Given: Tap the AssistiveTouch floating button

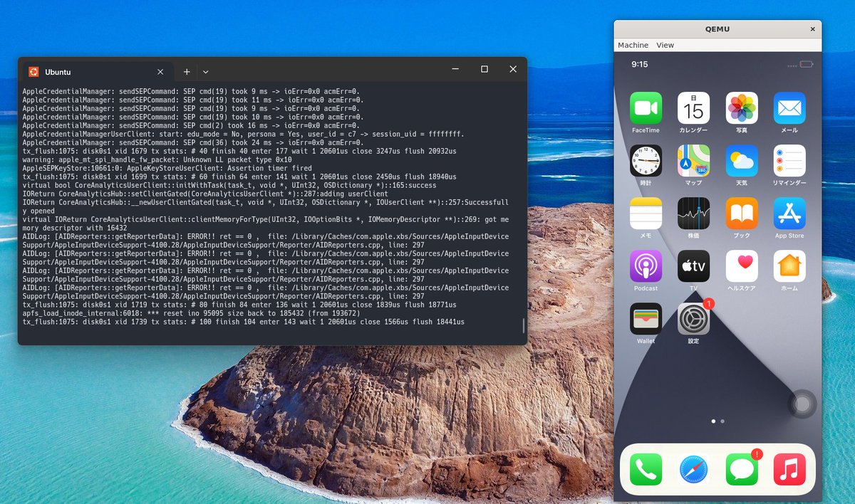Looking at the screenshot, I should click(x=803, y=404).
